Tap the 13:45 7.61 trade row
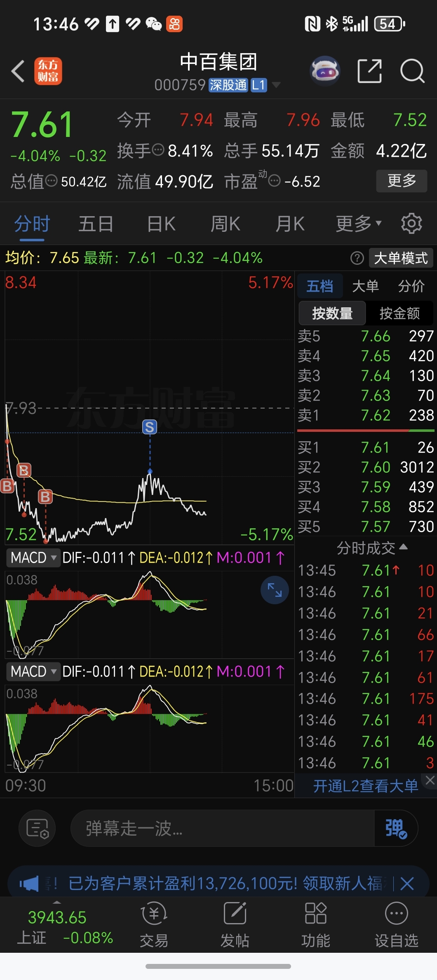437x980 pixels. [366, 570]
